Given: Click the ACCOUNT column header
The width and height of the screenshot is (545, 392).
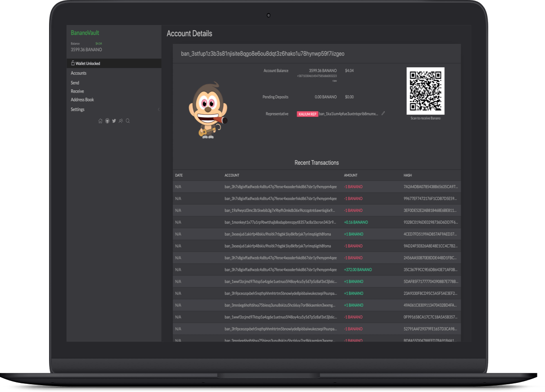Looking at the screenshot, I should [x=232, y=175].
